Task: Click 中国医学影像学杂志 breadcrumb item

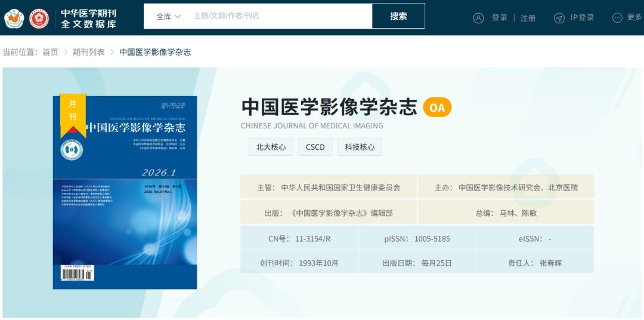Action: [155, 52]
